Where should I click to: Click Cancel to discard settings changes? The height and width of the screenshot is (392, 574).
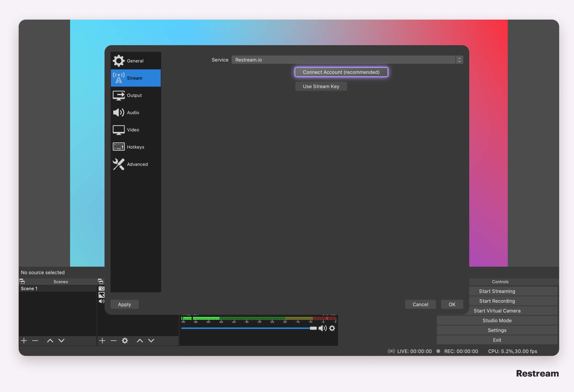(420, 304)
